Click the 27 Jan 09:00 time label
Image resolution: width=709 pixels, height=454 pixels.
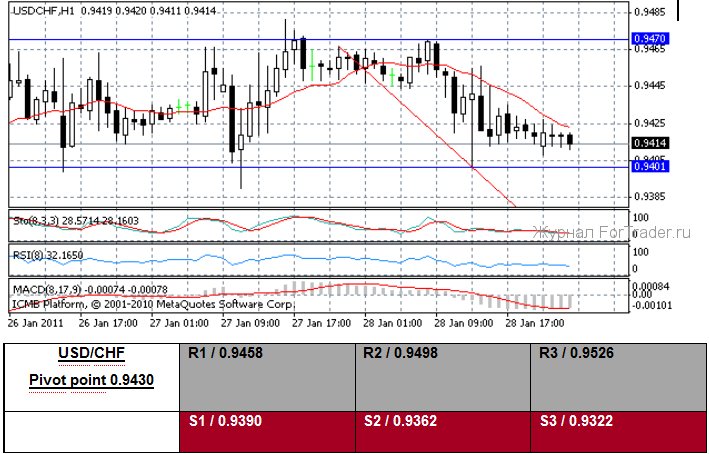[x=250, y=323]
